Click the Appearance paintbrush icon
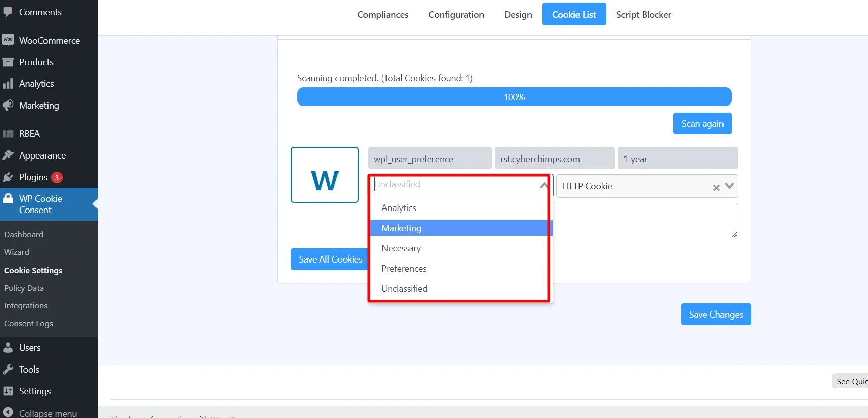The height and width of the screenshot is (418, 868). pyautogui.click(x=8, y=155)
